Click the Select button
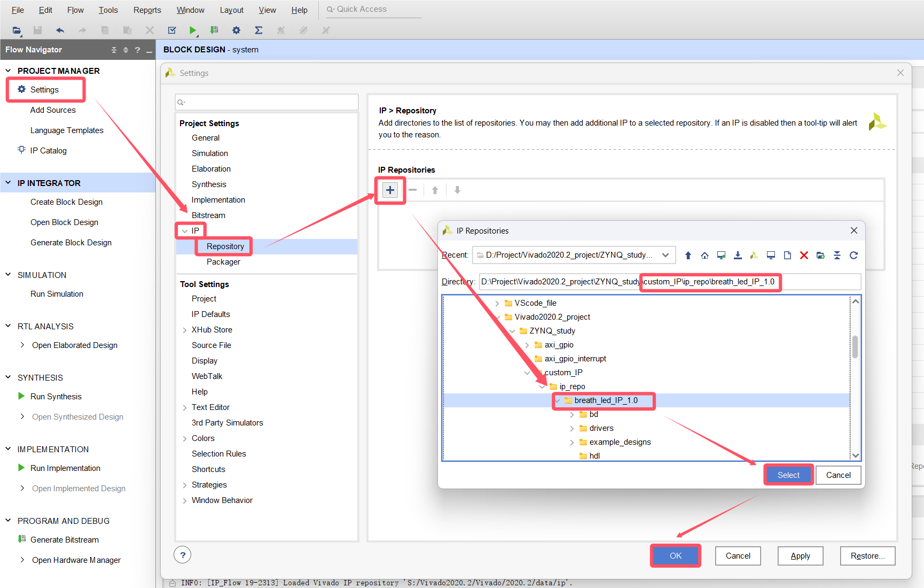 click(788, 475)
